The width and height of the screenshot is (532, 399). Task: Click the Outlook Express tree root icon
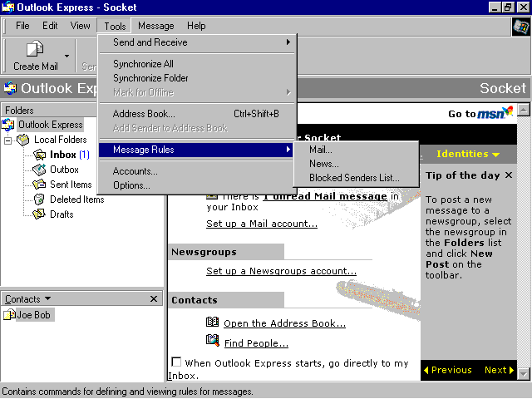point(8,125)
